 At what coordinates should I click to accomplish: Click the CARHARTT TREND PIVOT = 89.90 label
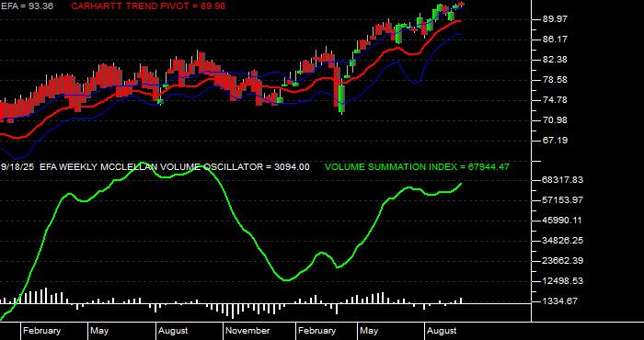tap(148, 6)
